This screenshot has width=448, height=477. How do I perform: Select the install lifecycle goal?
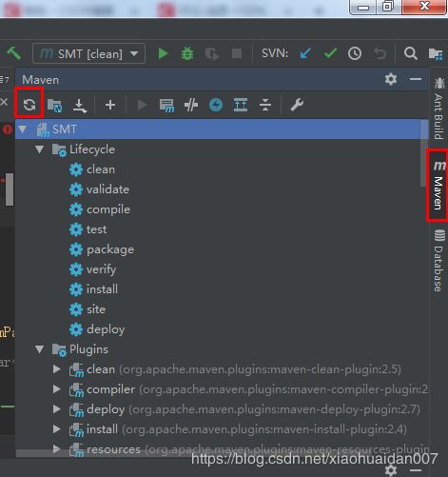(x=94, y=289)
